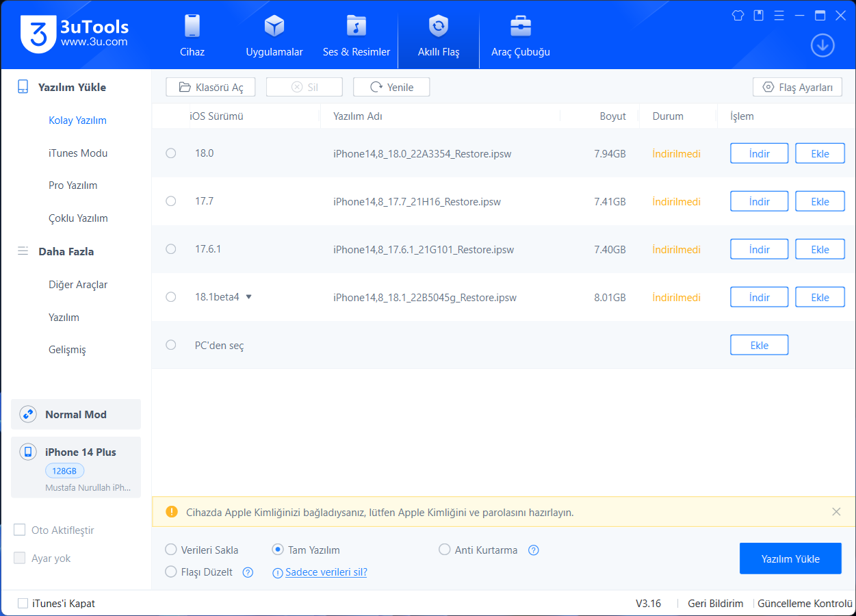The width and height of the screenshot is (856, 616).
Task: Click the Normal Mod link icon
Action: tap(28, 414)
